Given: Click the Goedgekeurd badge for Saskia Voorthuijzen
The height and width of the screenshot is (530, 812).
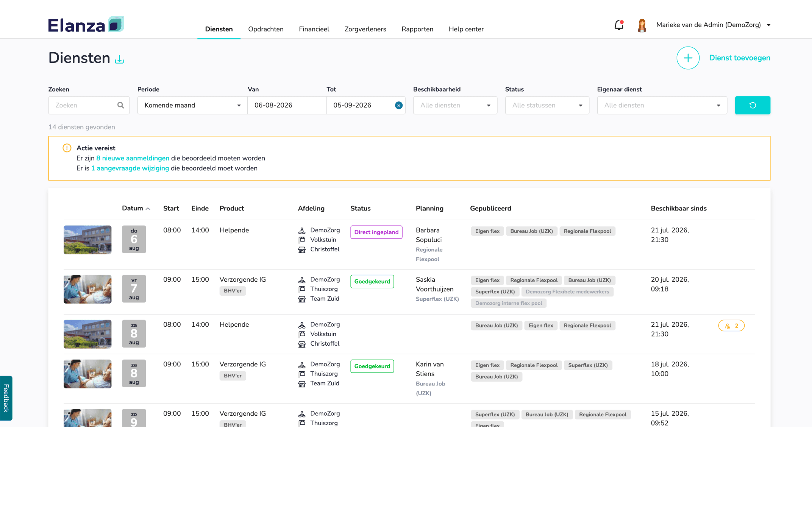Looking at the screenshot, I should [372, 281].
